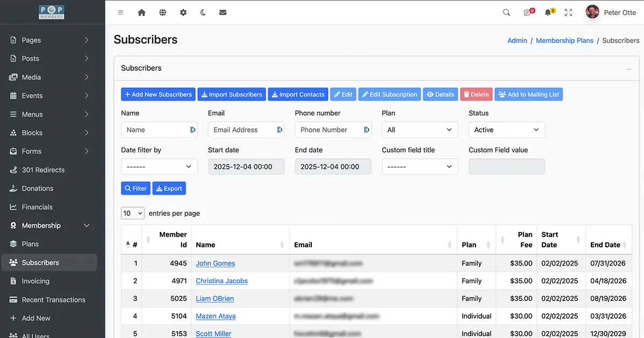Open Donations in sidebar
Image resolution: width=644 pixels, height=338 pixels.
click(48, 188)
